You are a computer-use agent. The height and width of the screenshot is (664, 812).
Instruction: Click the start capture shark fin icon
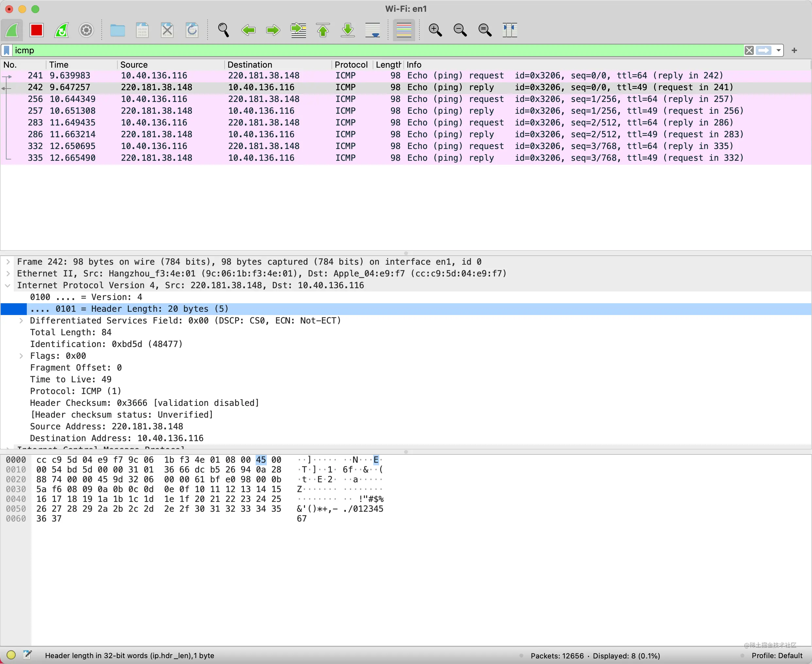(12, 30)
